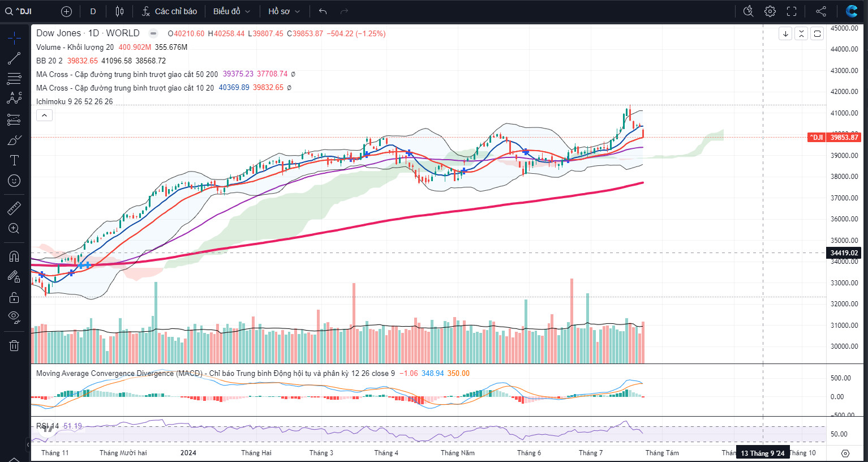This screenshot has height=462, width=868.
Task: Open the candlestick chart type selector
Action: (119, 11)
